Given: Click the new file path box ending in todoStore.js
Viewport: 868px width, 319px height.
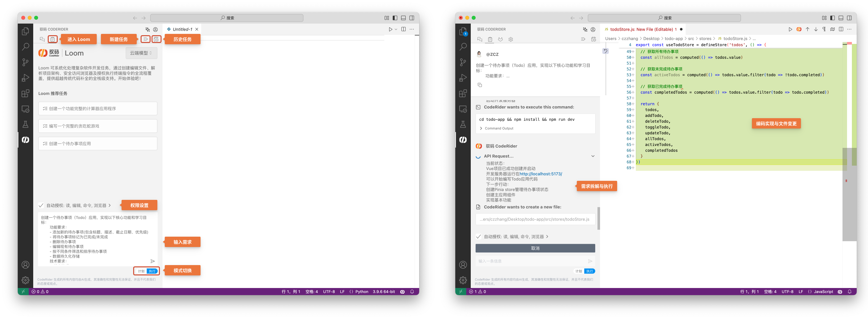Looking at the screenshot, I should (535, 219).
